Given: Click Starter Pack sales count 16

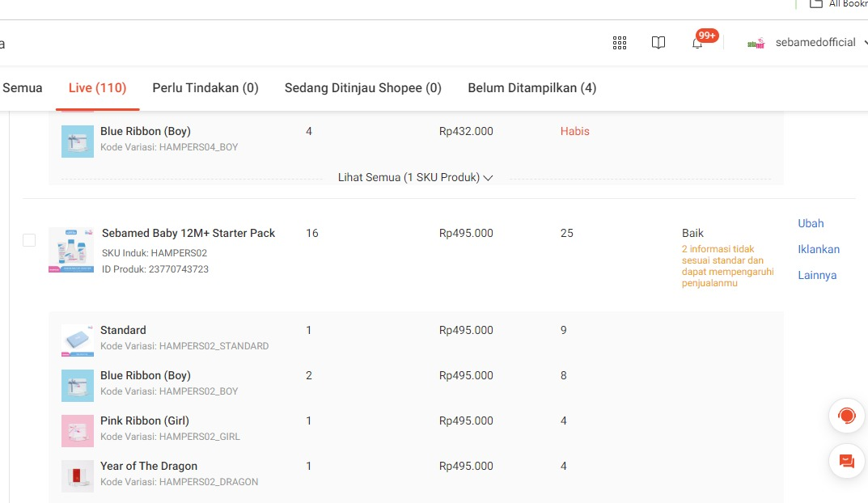Looking at the screenshot, I should coord(312,233).
